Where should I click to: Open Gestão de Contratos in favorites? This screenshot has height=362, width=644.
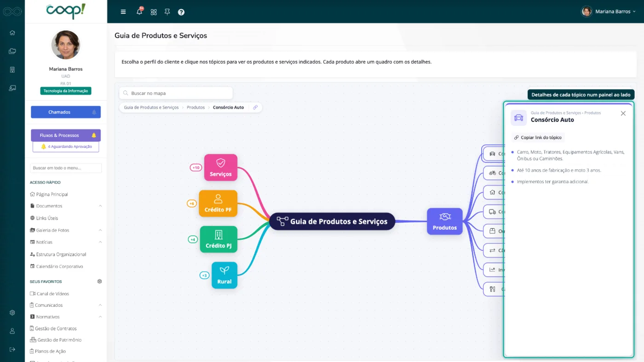pyautogui.click(x=53, y=328)
